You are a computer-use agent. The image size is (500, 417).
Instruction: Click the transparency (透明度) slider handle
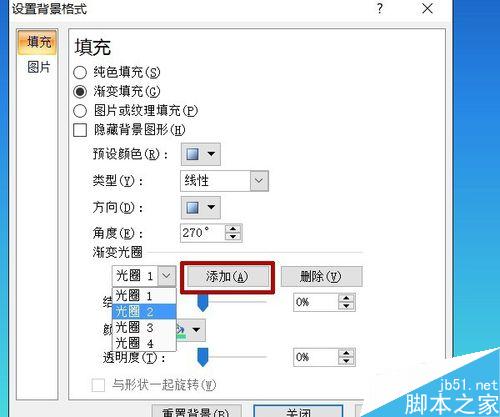click(x=203, y=357)
